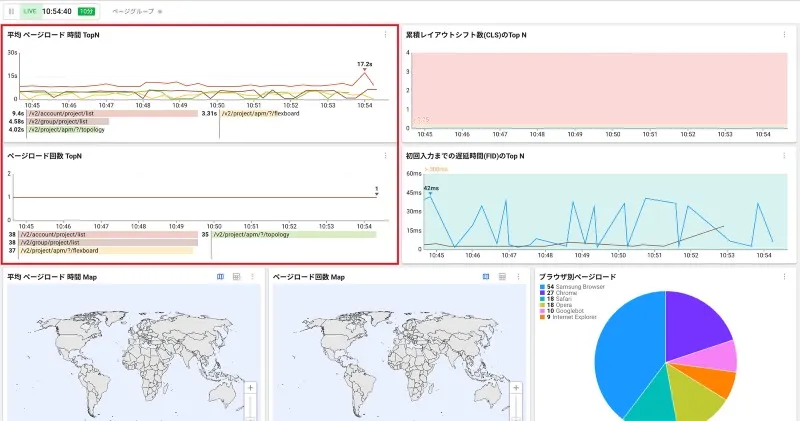Screen dimensions: 800x421
Task: Click Chrome purple legend swatch
Action: [542, 293]
